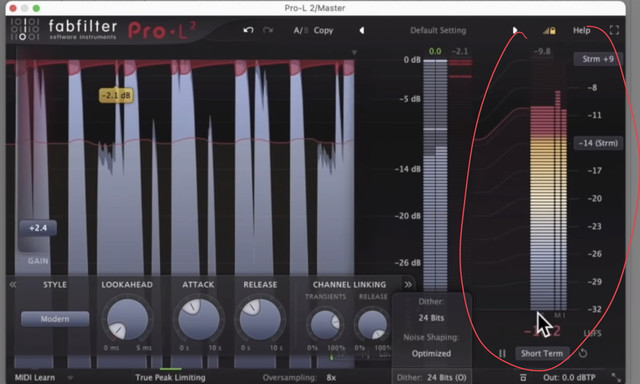Image resolution: width=640 pixels, height=384 pixels.
Task: Click the Pro-L 2/Master window title
Action: point(315,8)
